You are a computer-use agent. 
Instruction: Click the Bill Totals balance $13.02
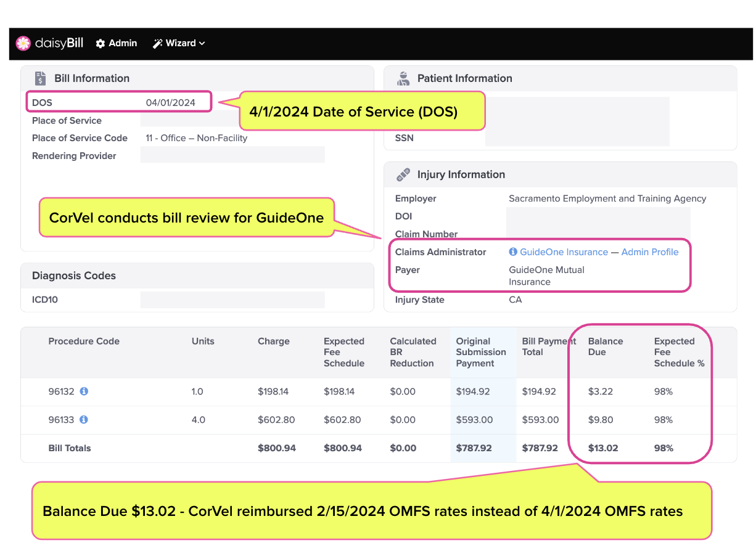click(603, 448)
